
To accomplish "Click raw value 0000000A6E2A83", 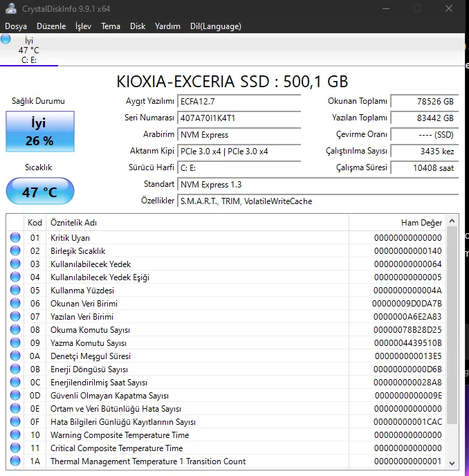I will coord(407,317).
